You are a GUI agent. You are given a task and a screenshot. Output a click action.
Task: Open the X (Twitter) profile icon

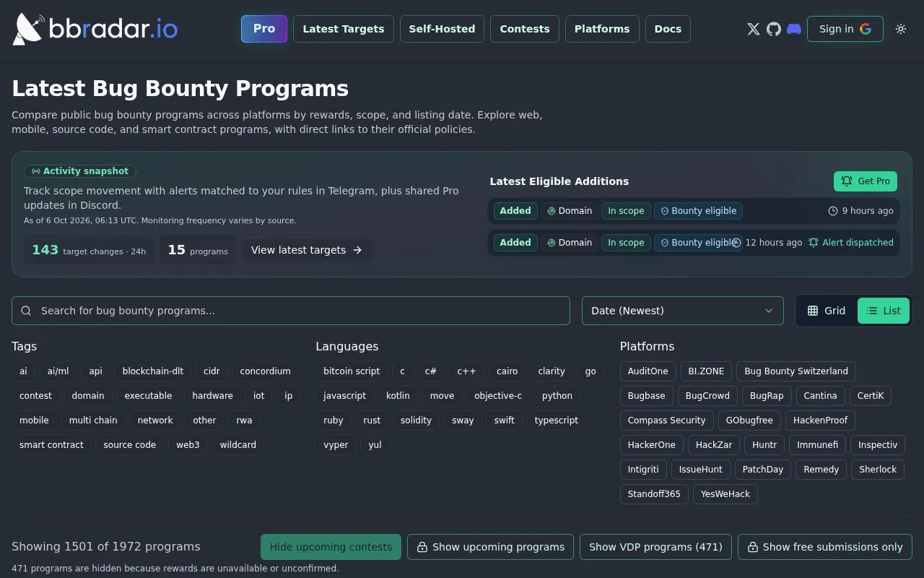pyautogui.click(x=754, y=29)
